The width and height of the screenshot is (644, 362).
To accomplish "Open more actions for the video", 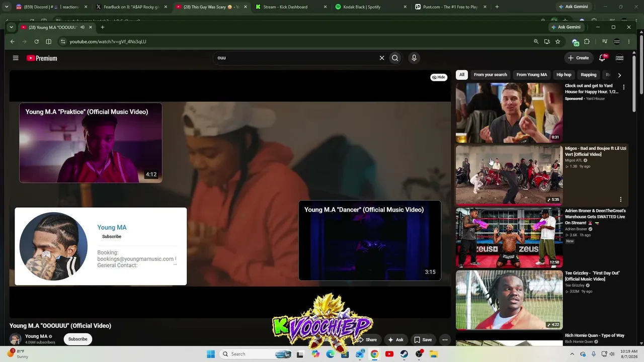I will (445, 339).
